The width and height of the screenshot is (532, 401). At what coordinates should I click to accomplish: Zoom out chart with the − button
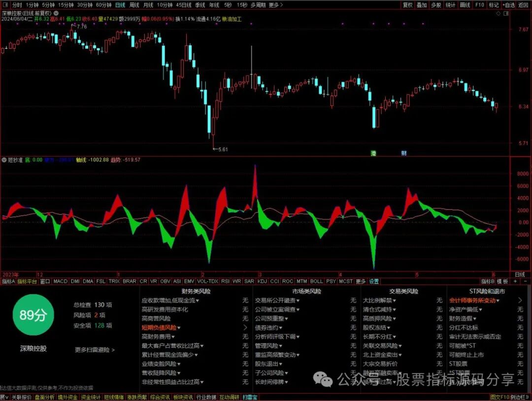pyautogui.click(x=526, y=281)
